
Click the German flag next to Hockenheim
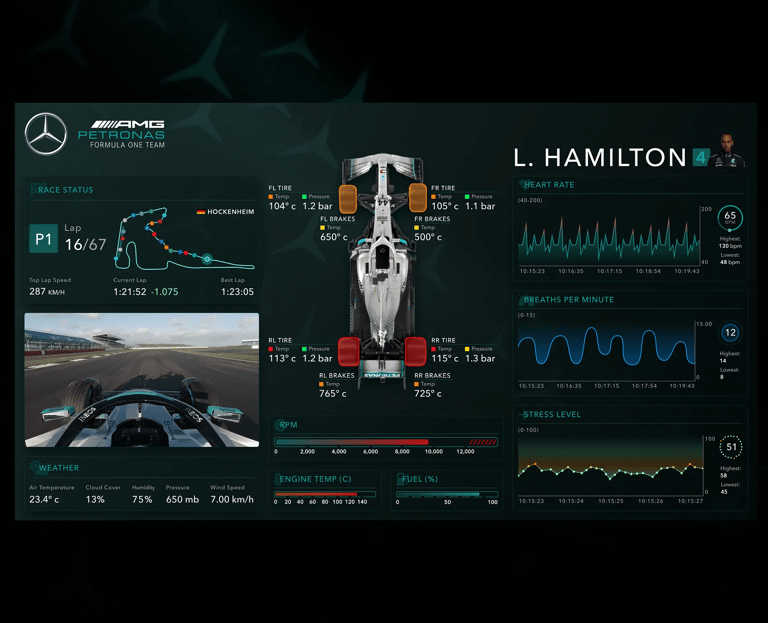tap(201, 212)
